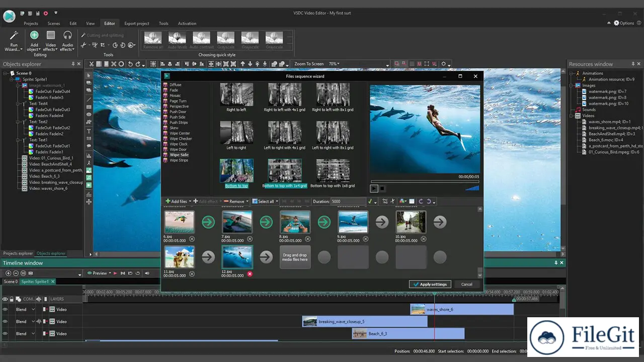Select the Wipe Clock transition
The height and width of the screenshot is (362, 644).
pos(178,144)
